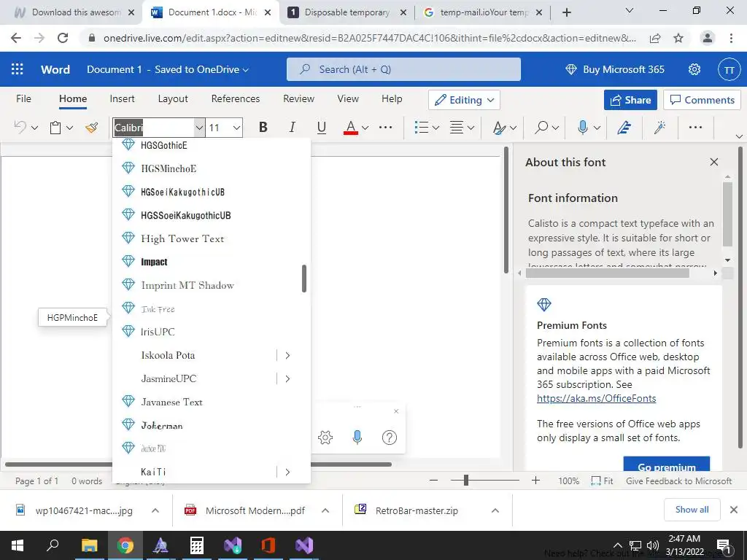Open the Designer wand icon

point(659,127)
